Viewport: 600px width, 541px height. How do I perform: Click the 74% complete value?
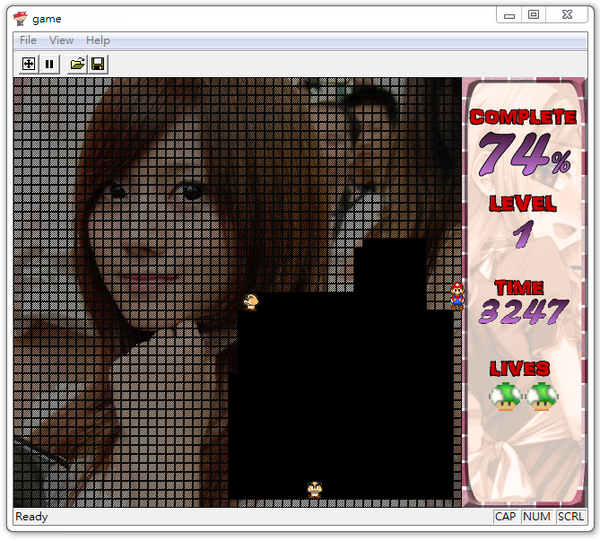pos(524,154)
